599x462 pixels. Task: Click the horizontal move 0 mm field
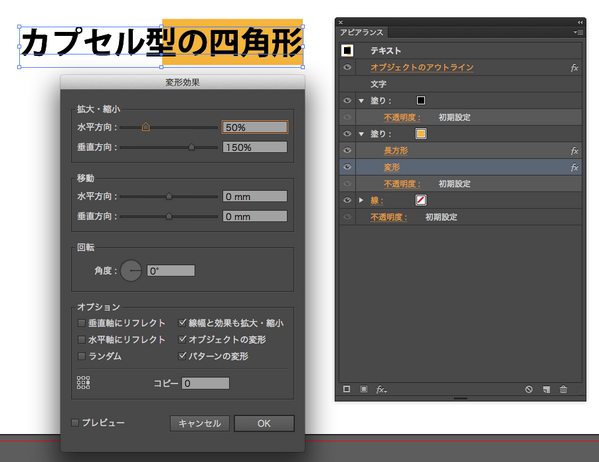coord(255,196)
